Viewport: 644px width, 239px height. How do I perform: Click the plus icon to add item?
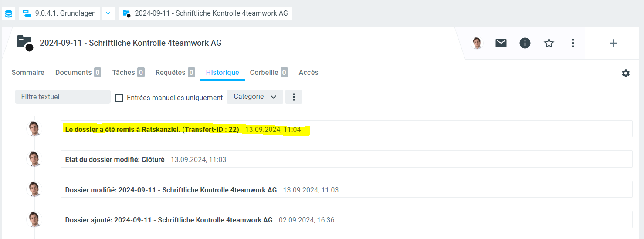(613, 43)
